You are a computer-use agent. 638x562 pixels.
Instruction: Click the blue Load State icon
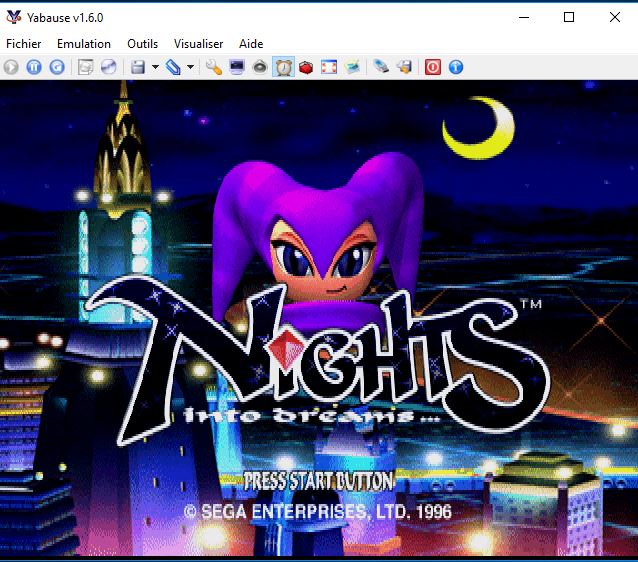pos(173,67)
